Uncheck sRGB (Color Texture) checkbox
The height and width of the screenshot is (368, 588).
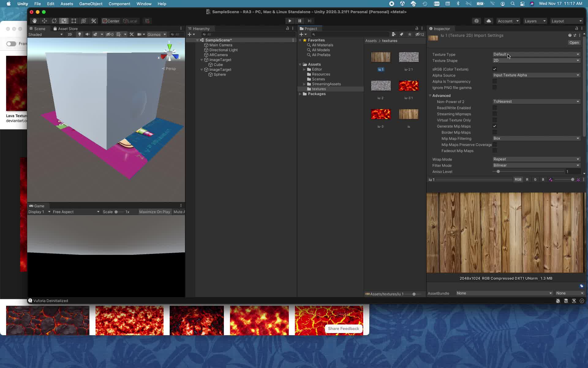point(495,69)
